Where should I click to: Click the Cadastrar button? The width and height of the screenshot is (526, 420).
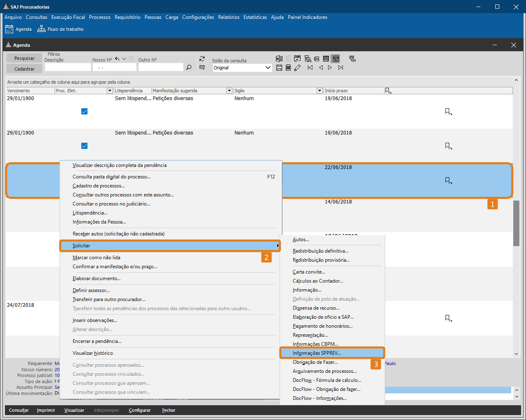pos(24,69)
